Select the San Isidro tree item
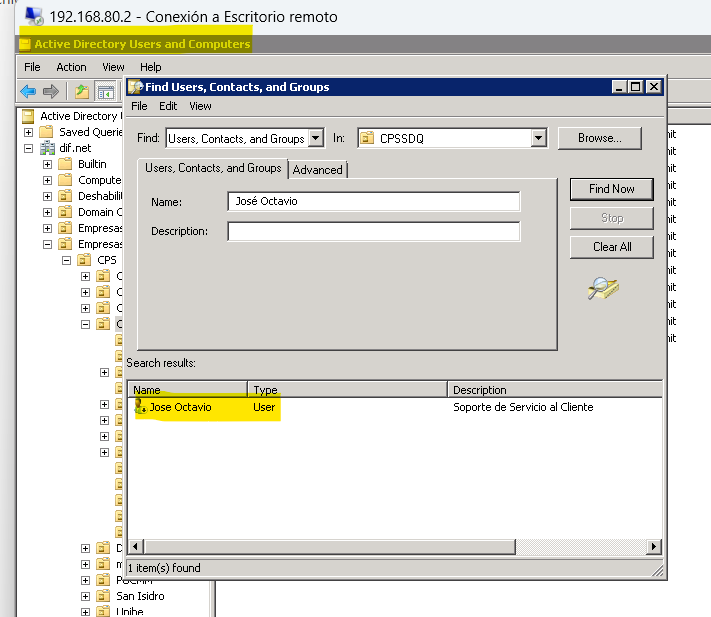This screenshot has width=711, height=617. pyautogui.click(x=140, y=596)
